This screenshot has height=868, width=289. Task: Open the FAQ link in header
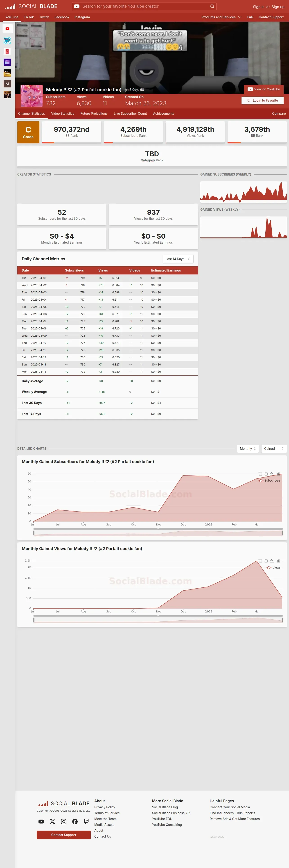click(x=250, y=17)
